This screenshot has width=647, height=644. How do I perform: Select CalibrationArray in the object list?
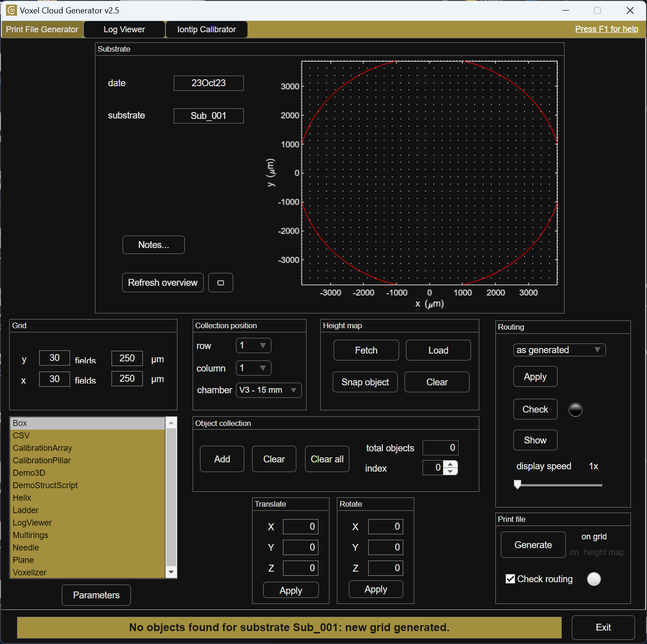[88, 448]
